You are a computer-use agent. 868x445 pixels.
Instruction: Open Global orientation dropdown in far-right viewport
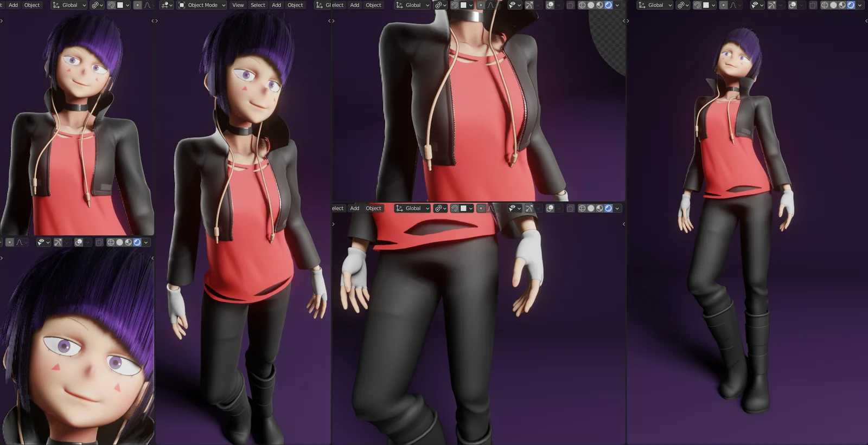click(x=655, y=5)
